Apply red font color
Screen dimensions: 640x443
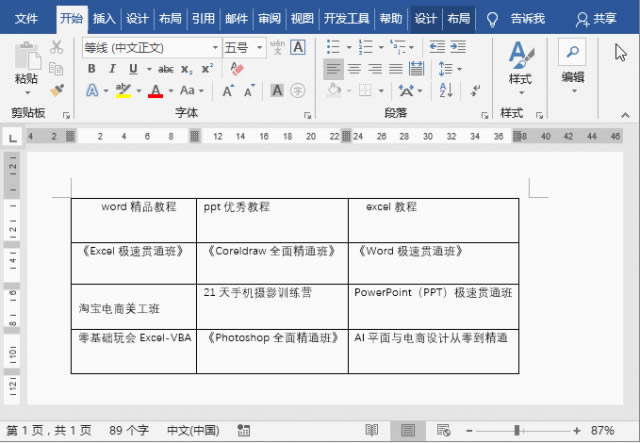pos(155,91)
